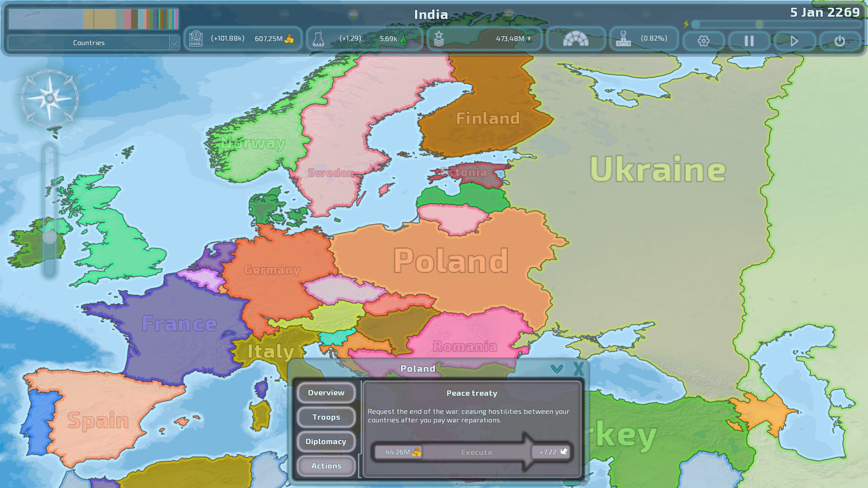Click the compass rose icon
This screenshot has height=488, width=868.
50,98
